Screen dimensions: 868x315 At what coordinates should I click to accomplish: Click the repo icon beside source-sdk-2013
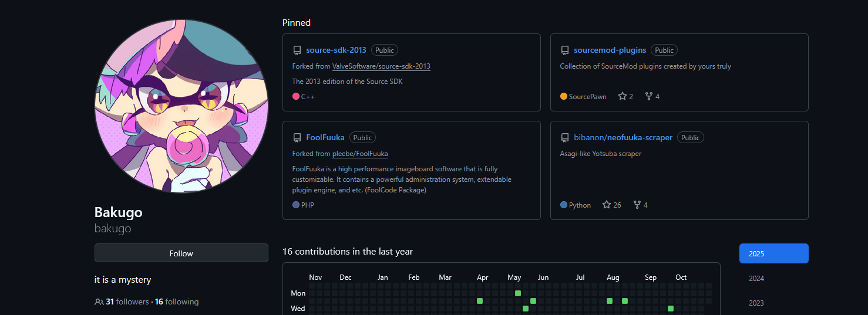pyautogui.click(x=297, y=50)
